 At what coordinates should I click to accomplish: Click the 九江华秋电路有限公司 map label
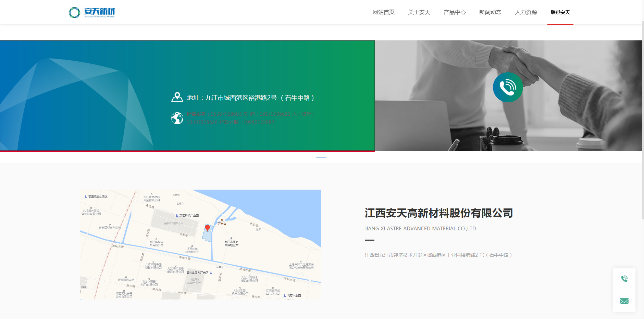[x=157, y=243]
